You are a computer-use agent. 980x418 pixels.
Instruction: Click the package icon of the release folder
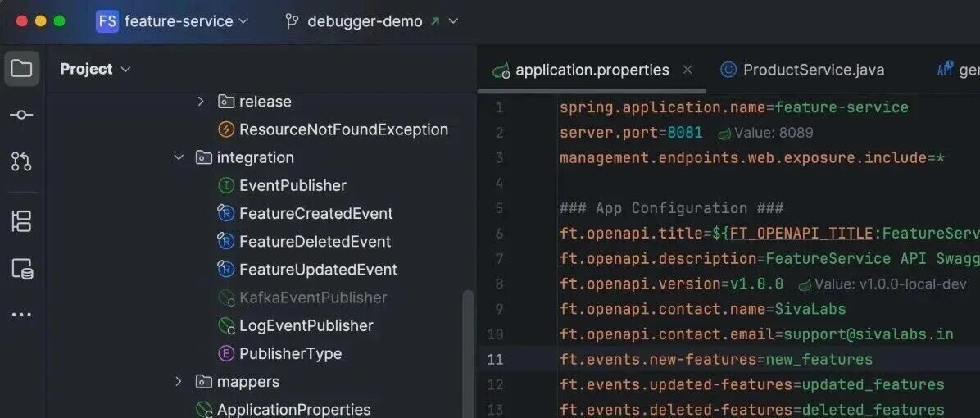tap(225, 101)
